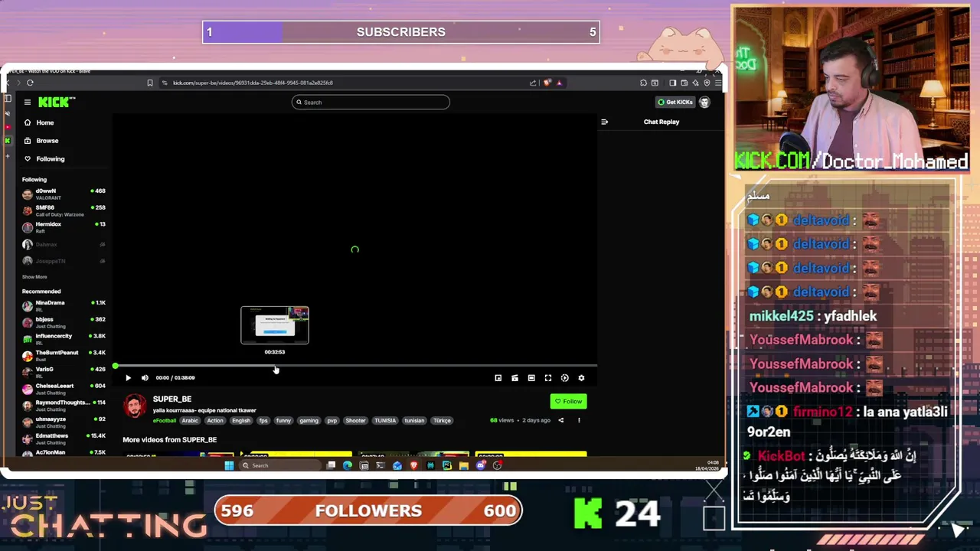
Task: Open Microsoft Edge from taskbar
Action: [348, 465]
